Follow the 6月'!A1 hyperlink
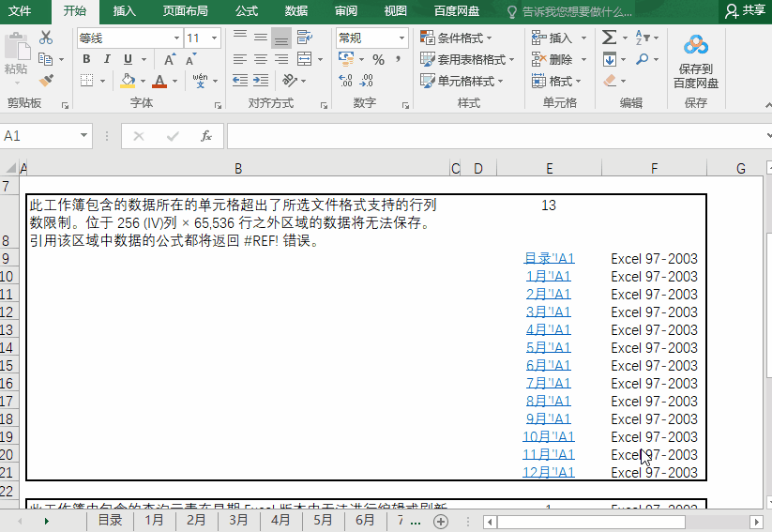772x532 pixels. coord(549,365)
